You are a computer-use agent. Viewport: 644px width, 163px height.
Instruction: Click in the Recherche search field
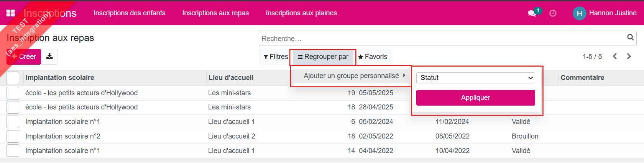[x=441, y=39]
